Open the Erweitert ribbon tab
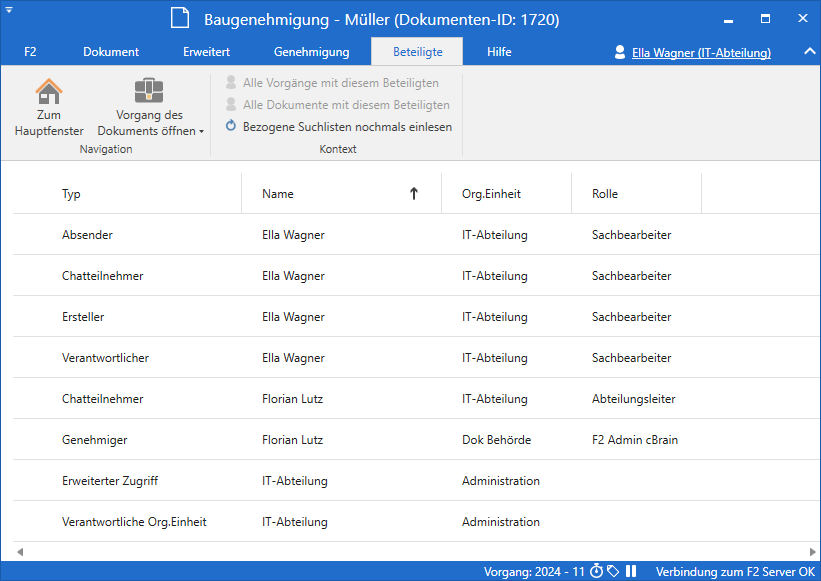The image size is (821, 581). [x=206, y=52]
